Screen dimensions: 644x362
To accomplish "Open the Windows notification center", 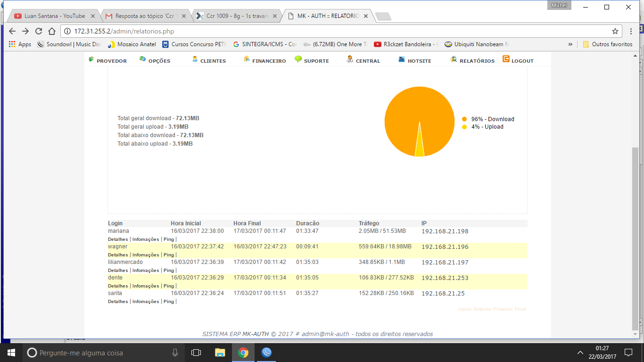I will [x=628, y=353].
